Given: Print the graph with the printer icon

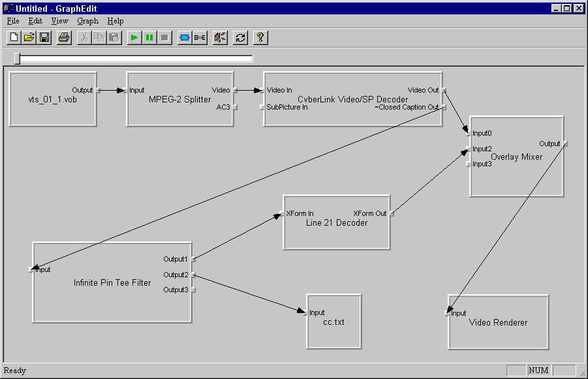Looking at the screenshot, I should point(64,37).
